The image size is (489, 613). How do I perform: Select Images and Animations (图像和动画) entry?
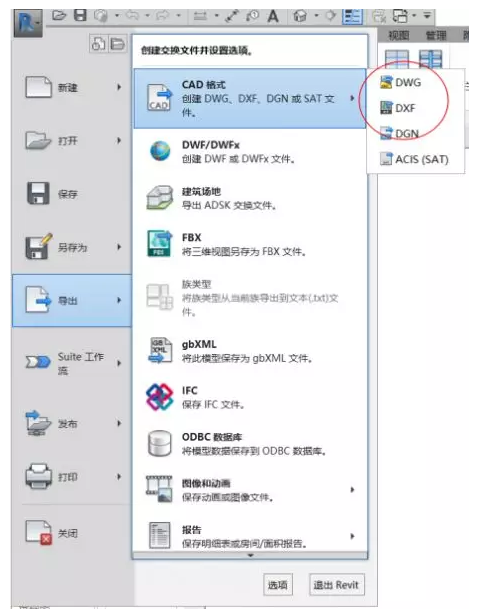pyautogui.click(x=250, y=489)
